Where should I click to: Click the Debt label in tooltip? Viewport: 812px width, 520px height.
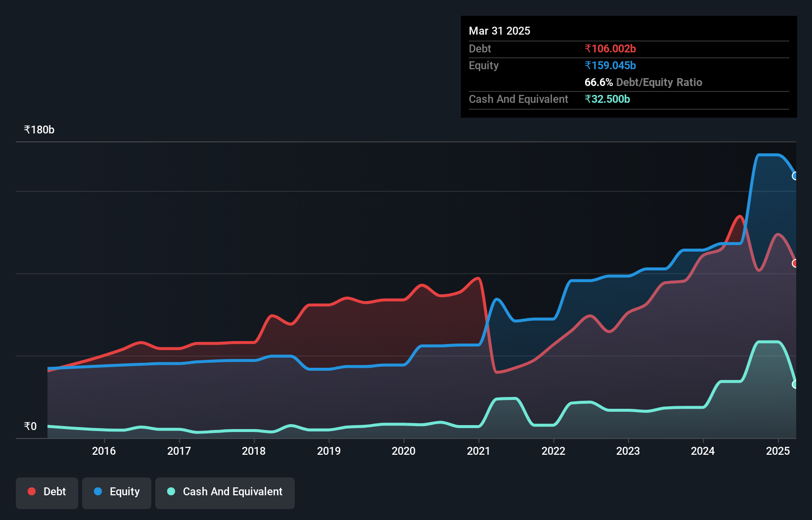(x=480, y=48)
